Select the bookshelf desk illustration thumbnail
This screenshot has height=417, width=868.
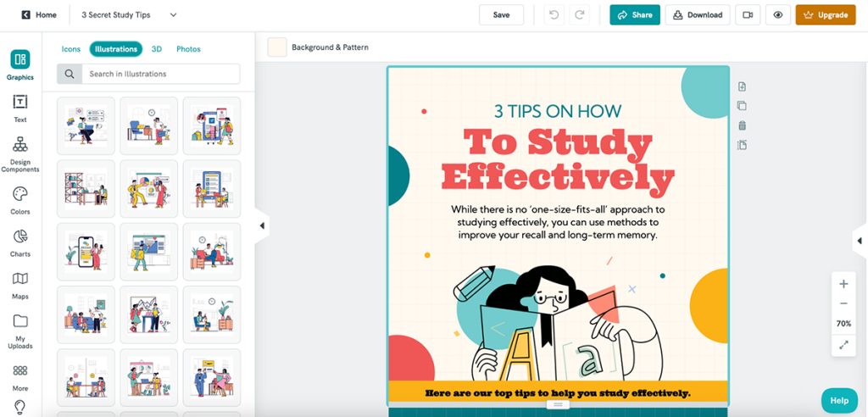[x=86, y=189]
